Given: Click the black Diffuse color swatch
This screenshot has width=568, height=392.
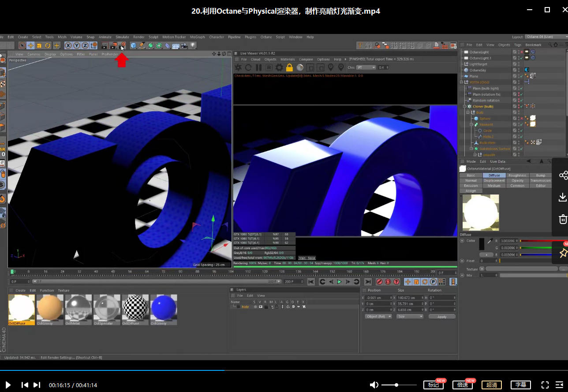Looking at the screenshot, I should [x=482, y=244].
